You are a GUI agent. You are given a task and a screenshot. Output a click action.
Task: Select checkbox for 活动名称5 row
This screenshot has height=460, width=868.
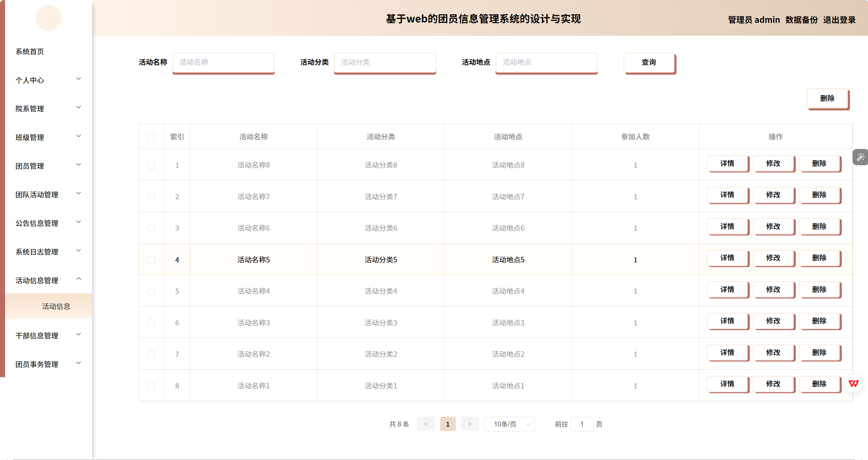(x=151, y=260)
